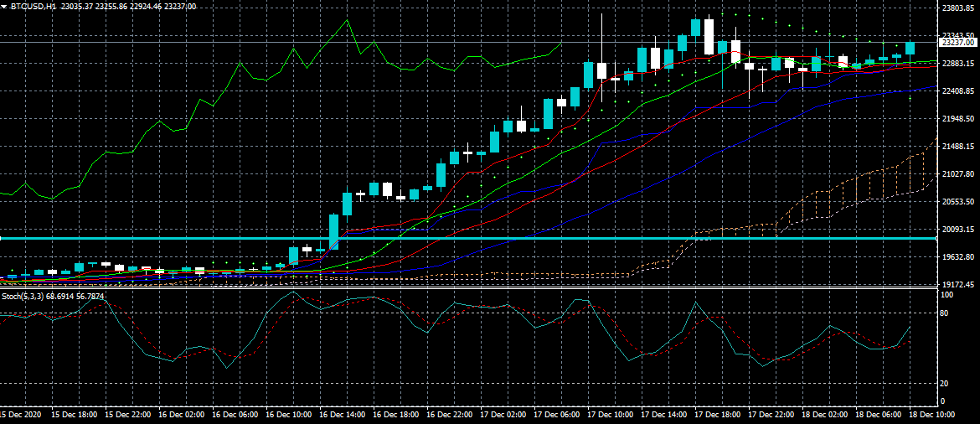Click the 17 Dec 10:00 time label

point(611,415)
